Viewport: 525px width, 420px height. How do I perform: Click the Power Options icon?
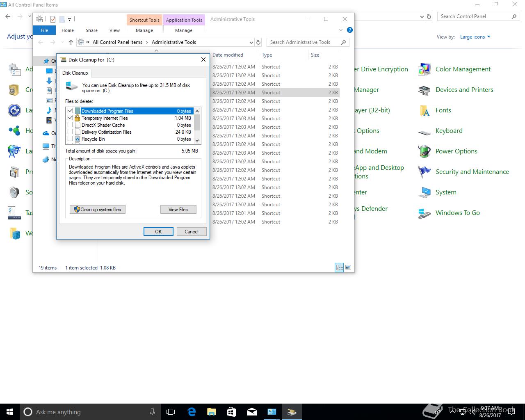tap(424, 151)
